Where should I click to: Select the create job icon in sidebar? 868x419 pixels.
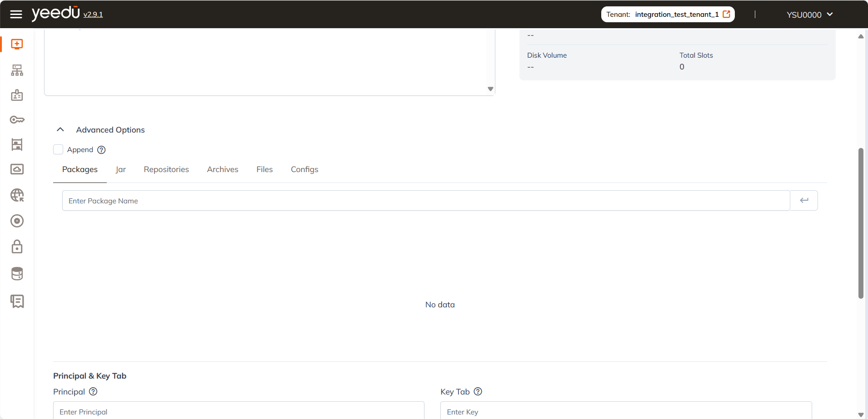pos(16,44)
